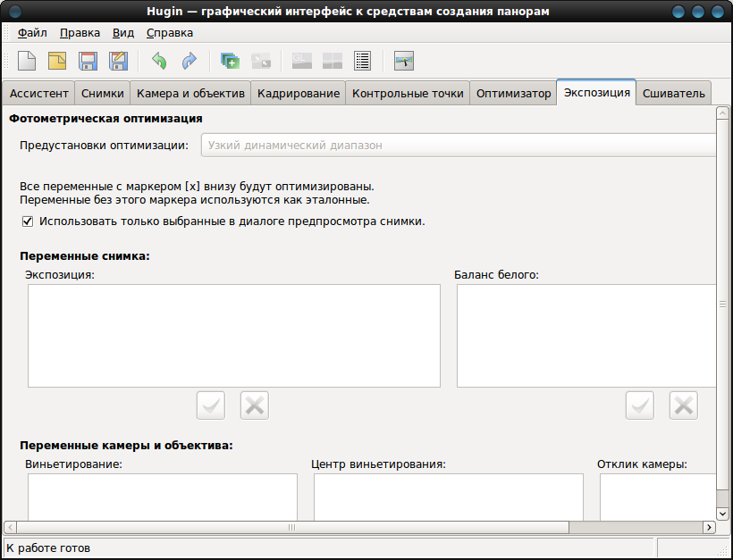This screenshot has width=733, height=560.
Task: Open the greyed-out preview window icon
Action: 333,61
